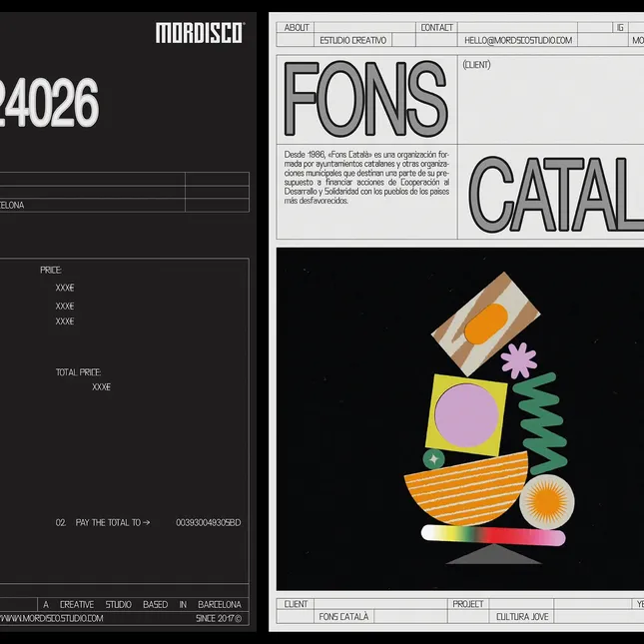644x644 pixels.
Task: Select the large 24026 invoice number
Action: pos(49,103)
